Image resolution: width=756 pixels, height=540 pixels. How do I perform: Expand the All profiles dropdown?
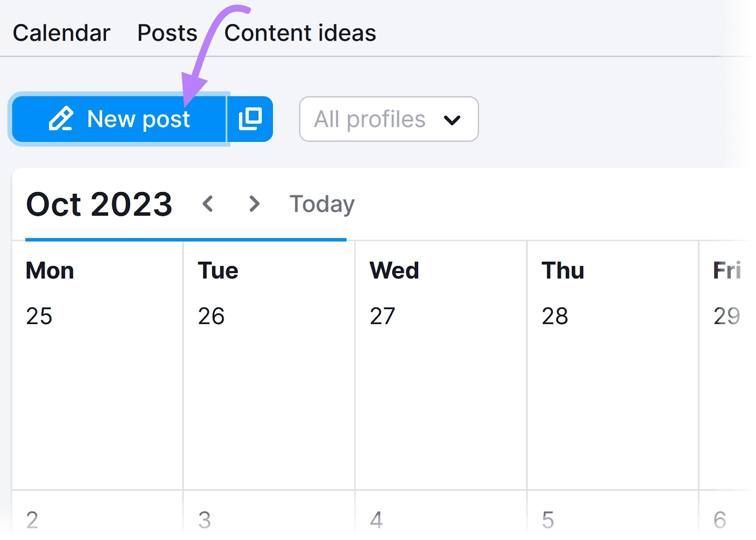pos(389,119)
